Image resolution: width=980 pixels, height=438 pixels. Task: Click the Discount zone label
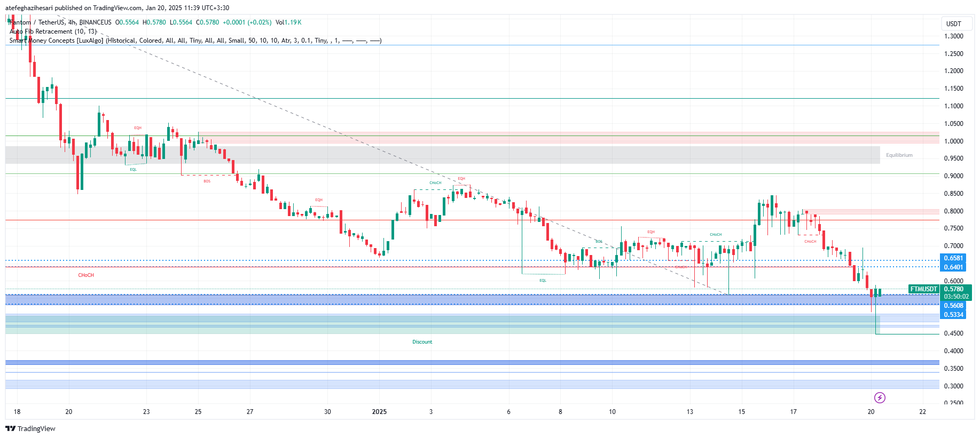click(422, 342)
